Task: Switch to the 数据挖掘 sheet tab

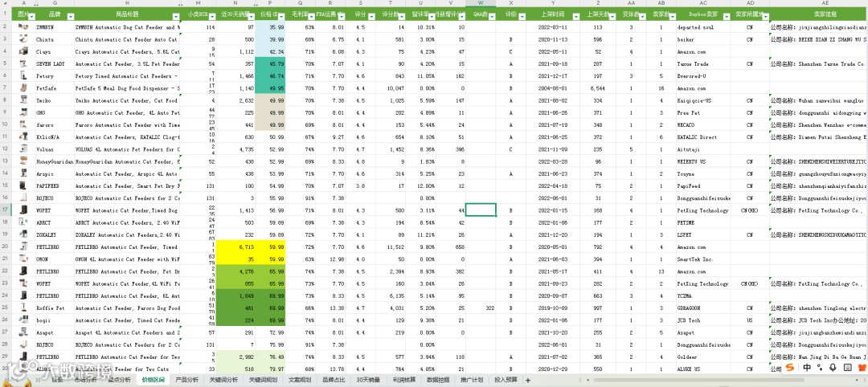Action: [x=439, y=380]
